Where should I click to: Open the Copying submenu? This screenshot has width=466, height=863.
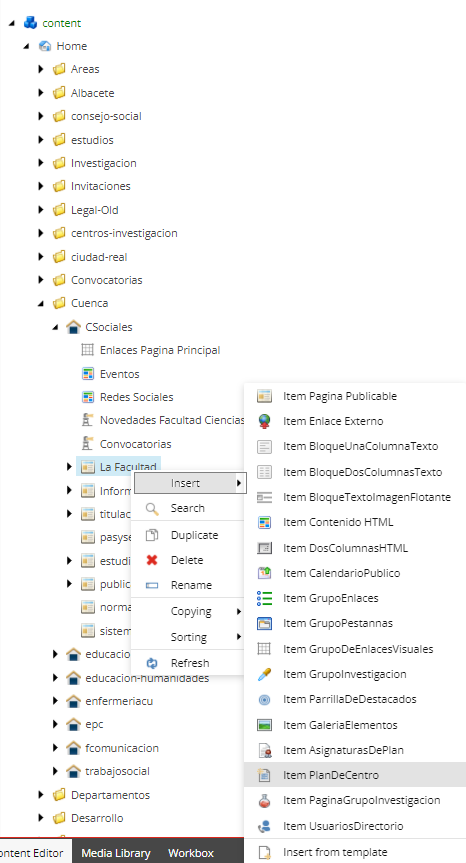(x=189, y=611)
